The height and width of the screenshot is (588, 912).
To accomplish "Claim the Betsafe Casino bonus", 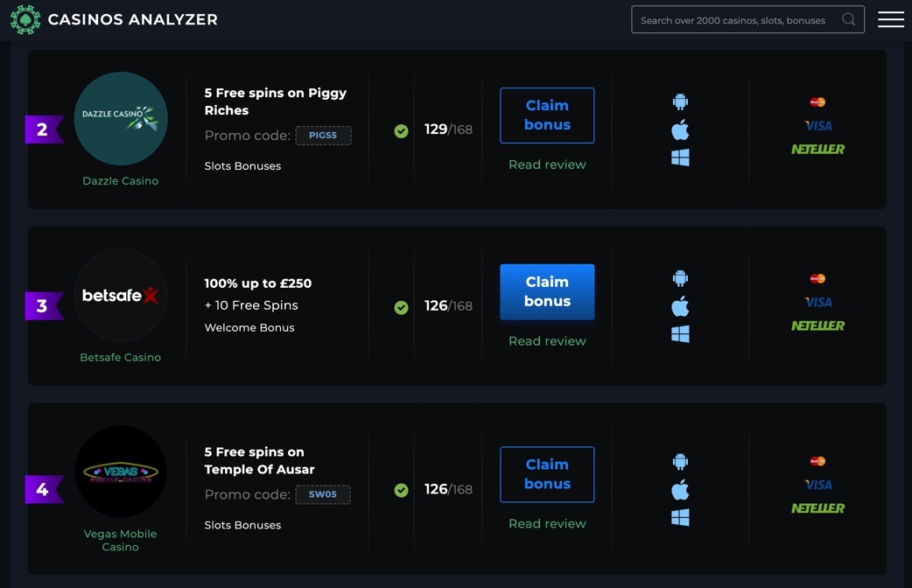I will pyautogui.click(x=547, y=292).
